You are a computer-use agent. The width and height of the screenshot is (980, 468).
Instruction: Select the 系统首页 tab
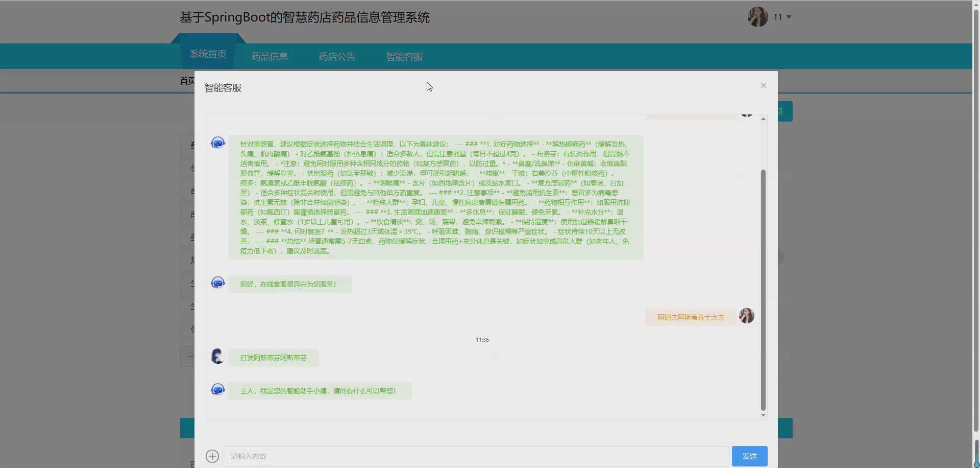[x=208, y=54]
